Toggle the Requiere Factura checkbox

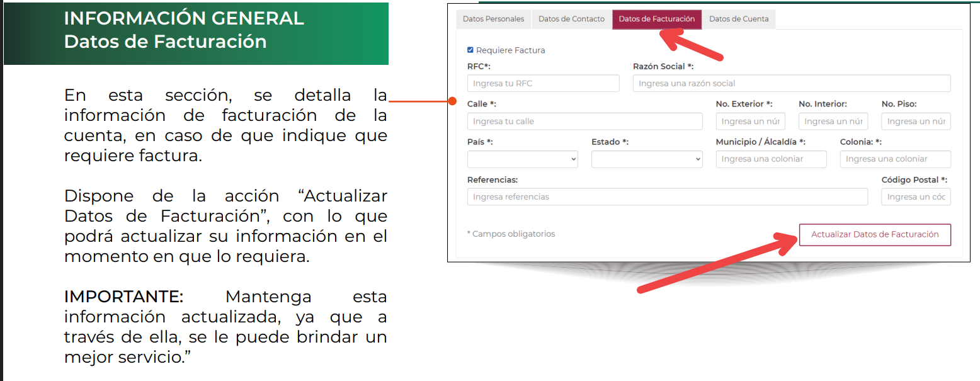pyautogui.click(x=470, y=50)
